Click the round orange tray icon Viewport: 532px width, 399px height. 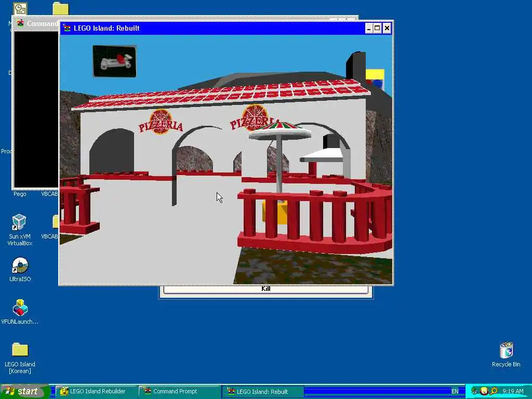(484, 392)
